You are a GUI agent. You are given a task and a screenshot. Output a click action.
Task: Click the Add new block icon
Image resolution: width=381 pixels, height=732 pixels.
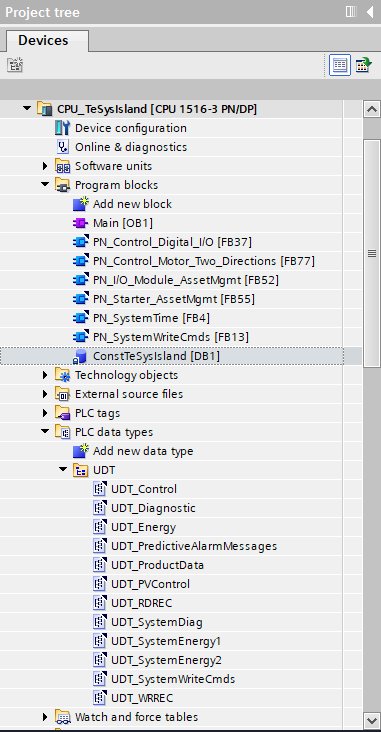click(x=80, y=204)
